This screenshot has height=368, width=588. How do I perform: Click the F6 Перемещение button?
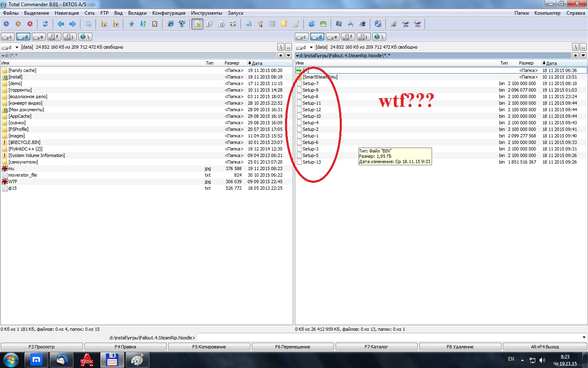pyautogui.click(x=293, y=347)
